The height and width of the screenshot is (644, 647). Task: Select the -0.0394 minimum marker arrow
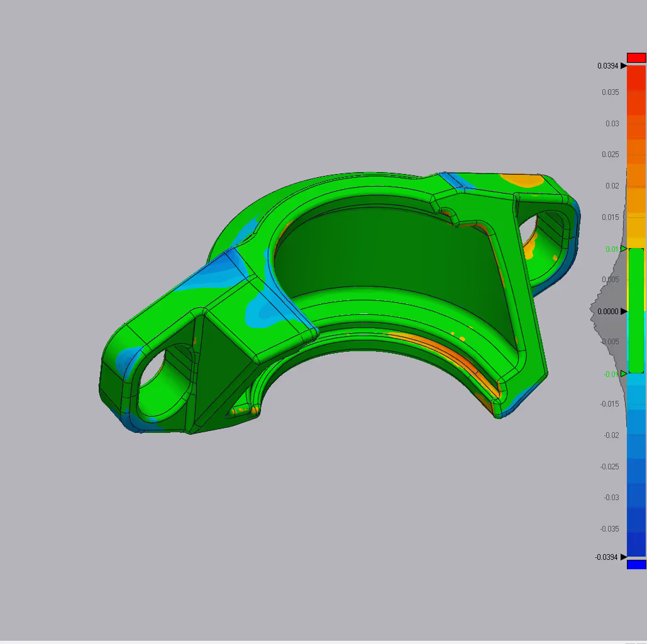pyautogui.click(x=624, y=557)
